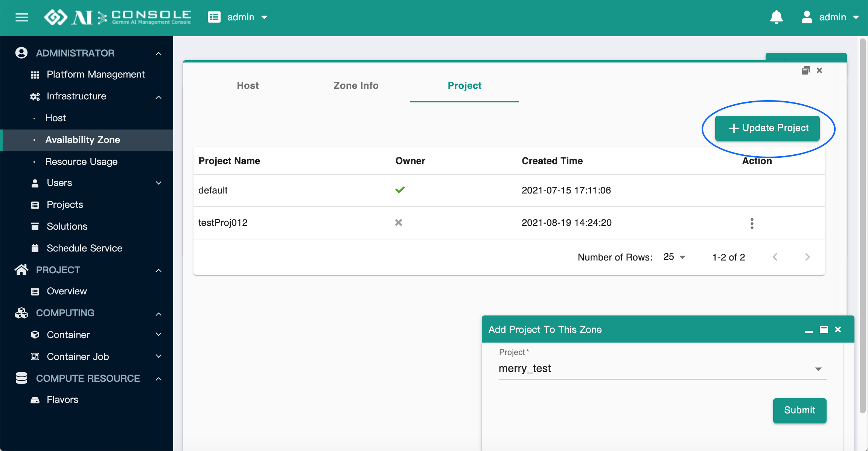Screen dimensions: 868x451
Task: Click the Created Time column header
Action: [x=552, y=161]
